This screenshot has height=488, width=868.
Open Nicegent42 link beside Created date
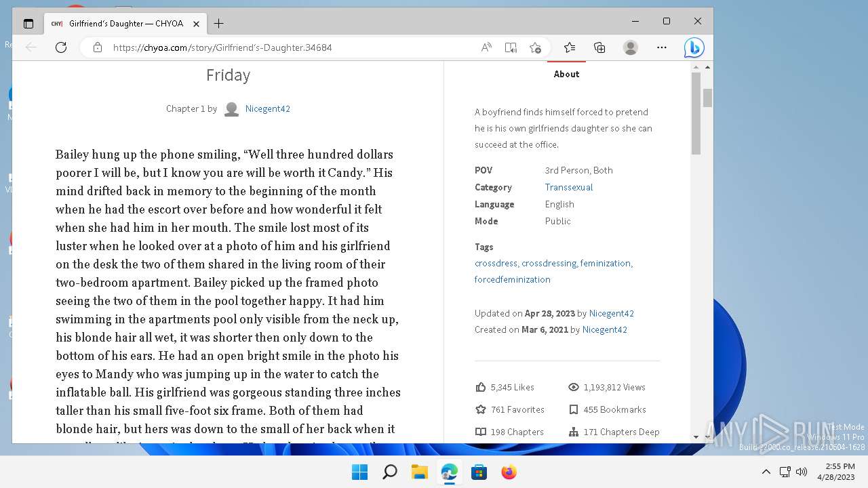[x=605, y=329]
